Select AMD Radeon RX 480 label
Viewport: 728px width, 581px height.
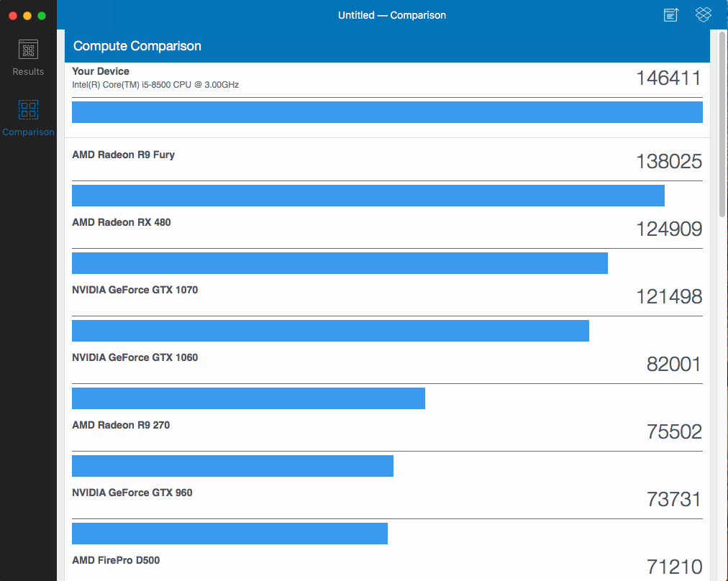(x=122, y=222)
